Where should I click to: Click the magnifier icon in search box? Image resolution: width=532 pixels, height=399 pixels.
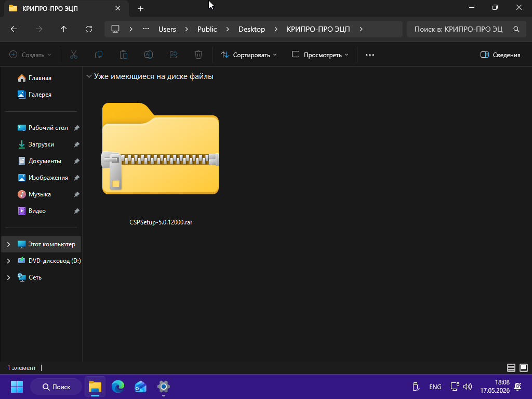pos(516,29)
